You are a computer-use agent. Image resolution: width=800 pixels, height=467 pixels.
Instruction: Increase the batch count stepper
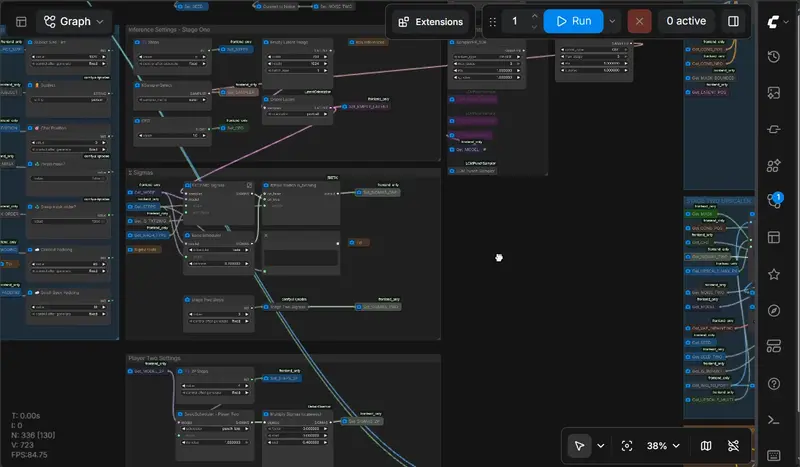[534, 15]
